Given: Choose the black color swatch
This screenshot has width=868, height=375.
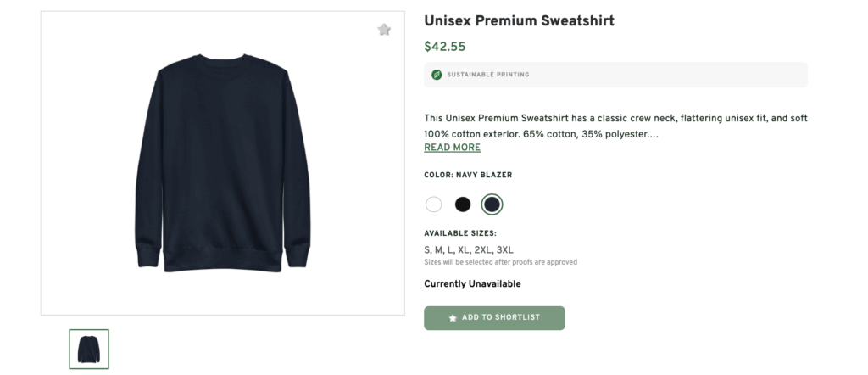Looking at the screenshot, I should pyautogui.click(x=463, y=204).
